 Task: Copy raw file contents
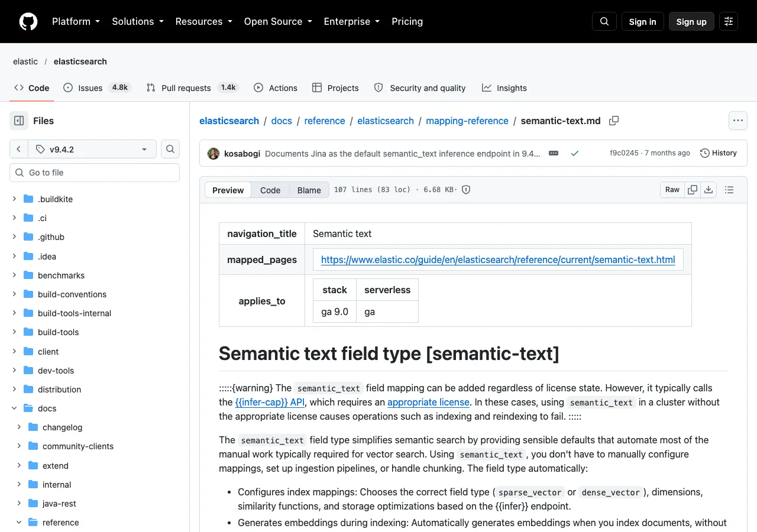(x=693, y=190)
